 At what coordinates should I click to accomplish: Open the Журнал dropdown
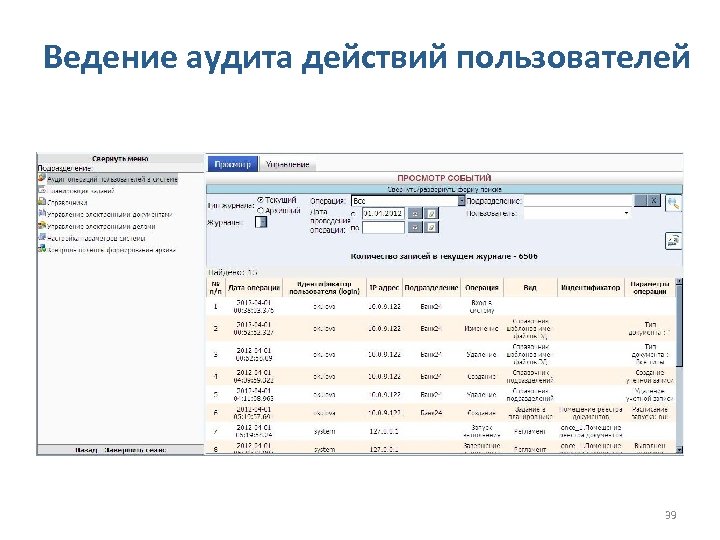click(x=261, y=222)
